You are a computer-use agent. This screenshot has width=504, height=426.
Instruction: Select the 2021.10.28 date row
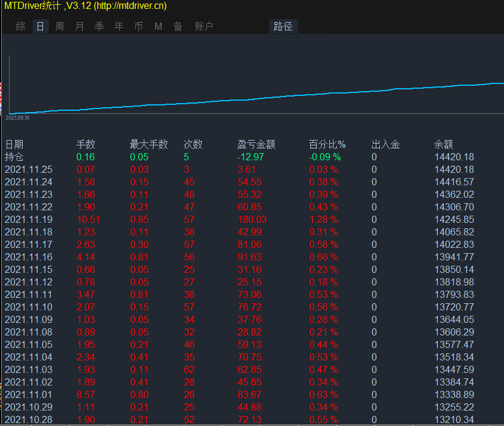29,420
